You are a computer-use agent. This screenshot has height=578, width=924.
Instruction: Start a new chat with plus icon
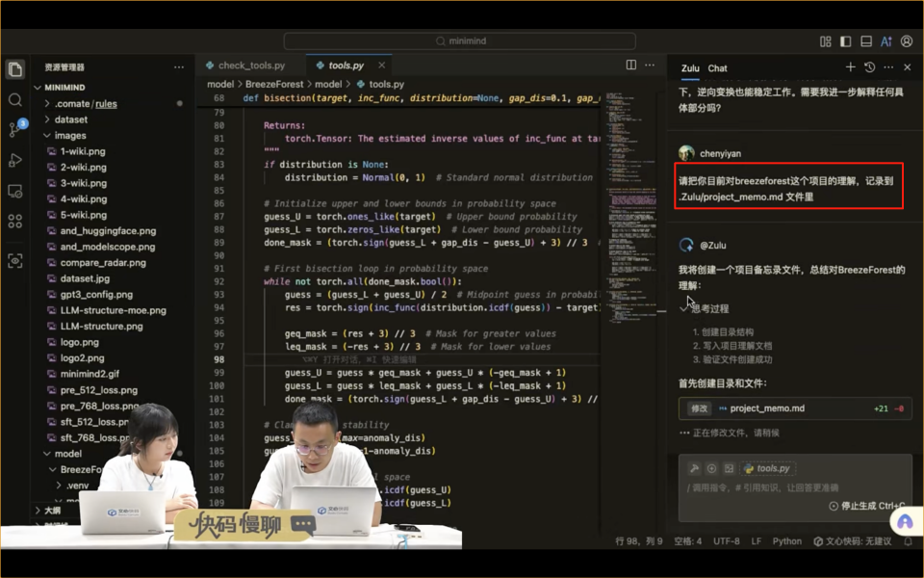(850, 67)
